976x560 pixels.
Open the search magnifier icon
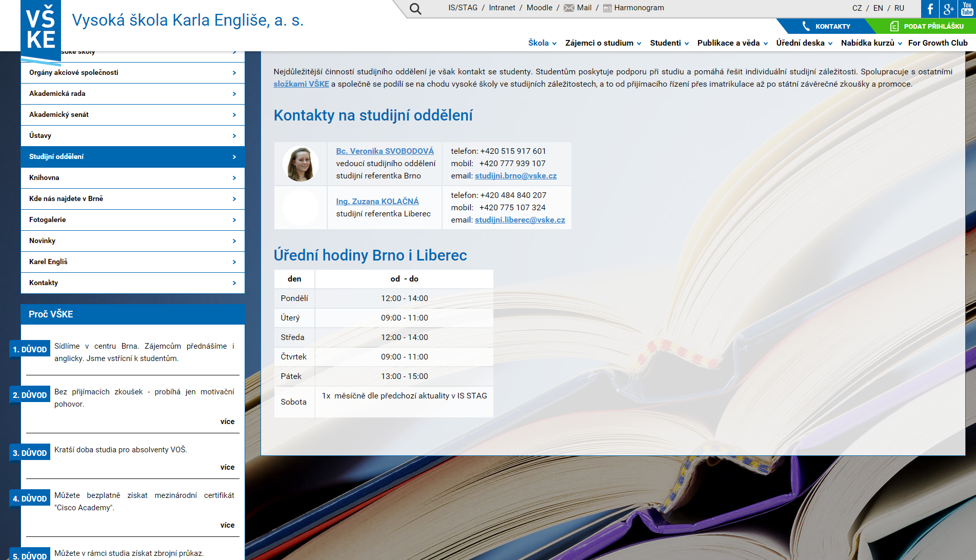[x=415, y=9]
